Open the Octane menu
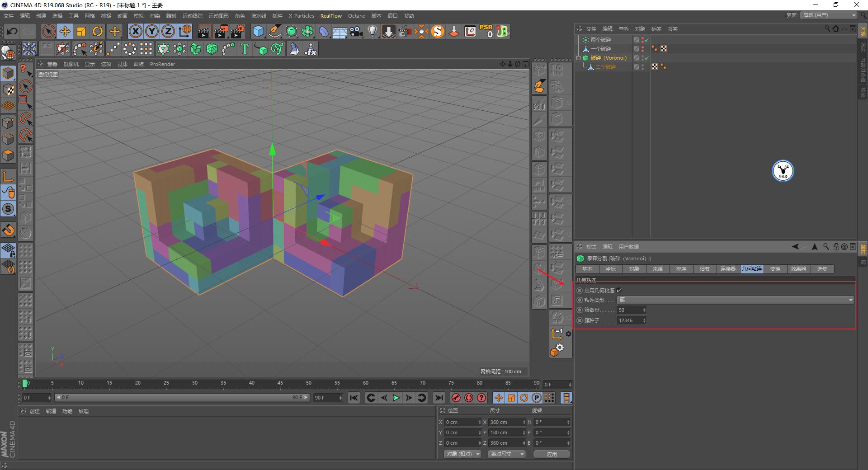 [x=356, y=16]
